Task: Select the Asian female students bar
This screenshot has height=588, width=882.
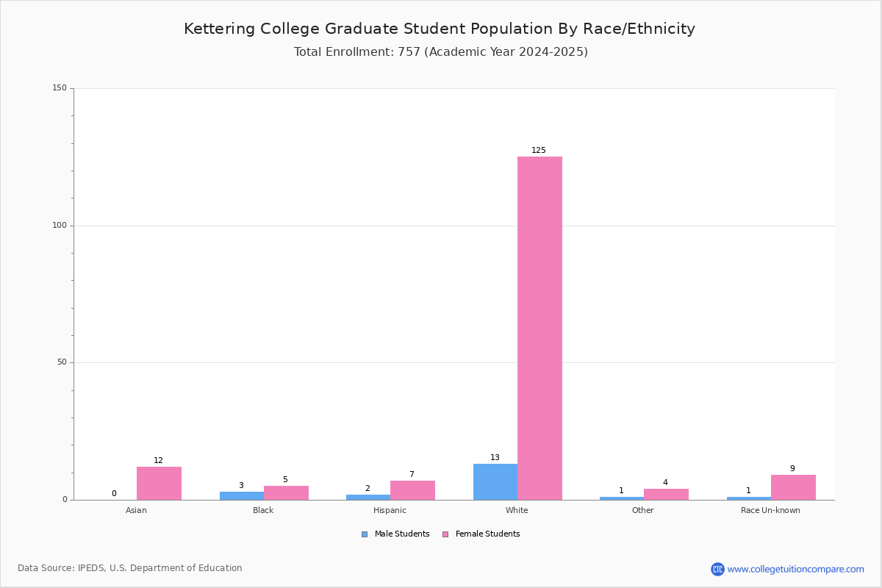Action: click(x=159, y=484)
